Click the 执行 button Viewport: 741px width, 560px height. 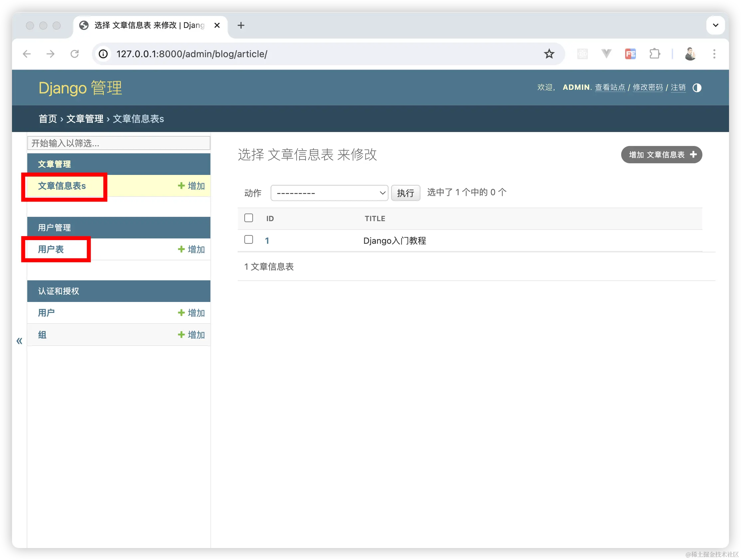tap(405, 193)
